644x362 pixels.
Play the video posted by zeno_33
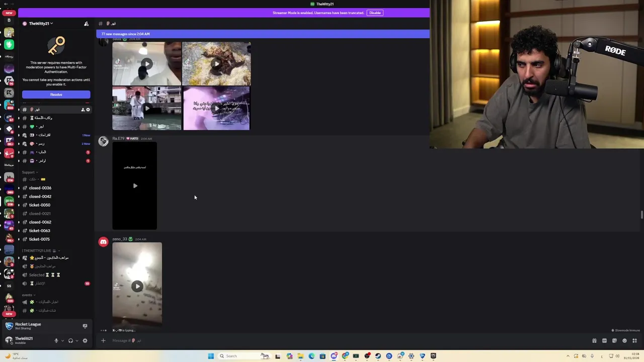(x=137, y=286)
